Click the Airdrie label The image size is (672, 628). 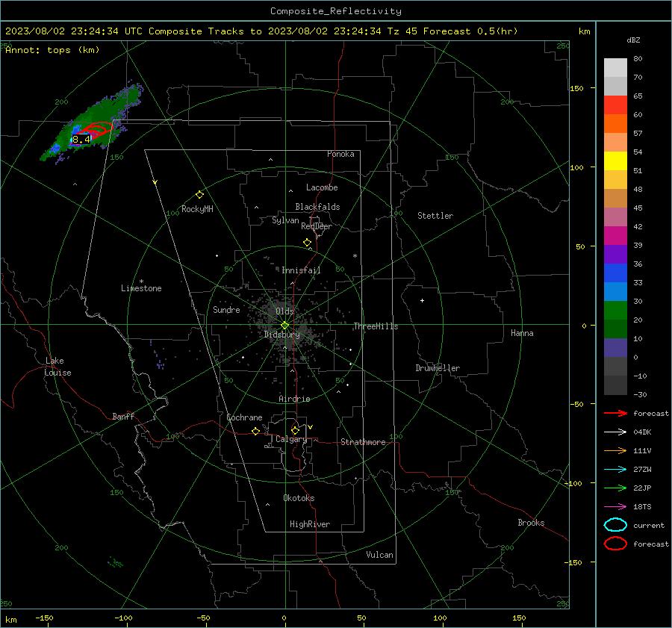pyautogui.click(x=294, y=399)
